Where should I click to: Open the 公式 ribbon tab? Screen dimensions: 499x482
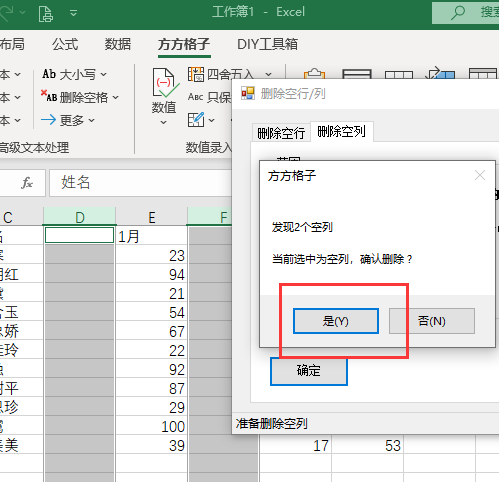[65, 44]
